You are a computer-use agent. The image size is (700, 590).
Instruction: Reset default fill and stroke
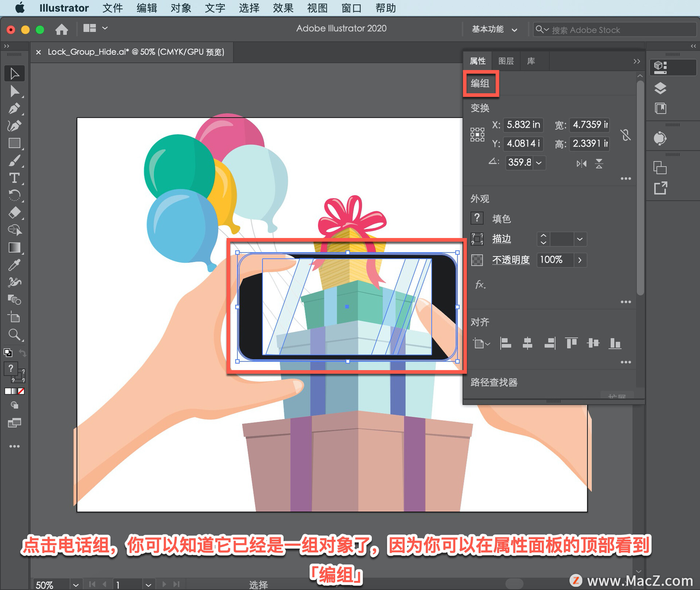point(8,352)
